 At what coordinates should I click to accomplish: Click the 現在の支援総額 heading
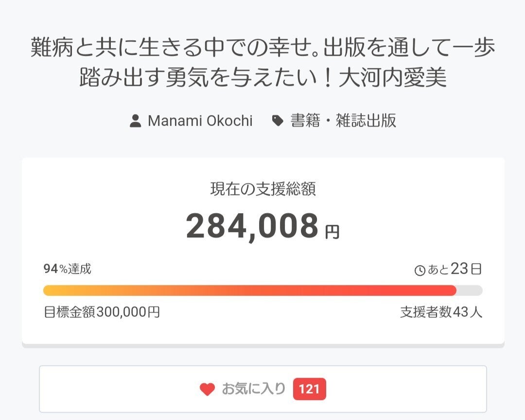click(262, 189)
